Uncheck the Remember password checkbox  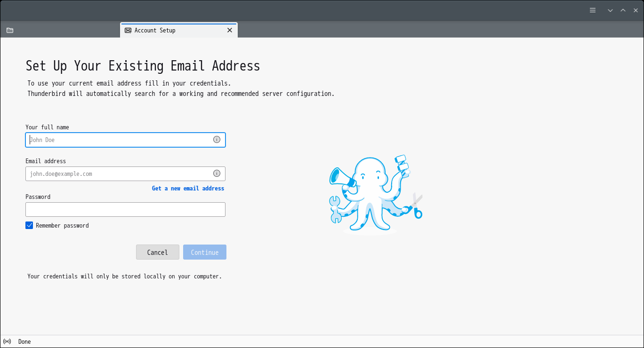point(29,225)
